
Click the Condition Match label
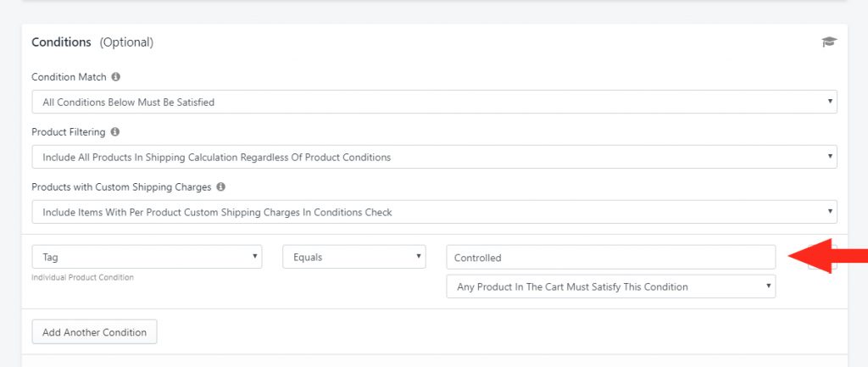[x=69, y=77]
